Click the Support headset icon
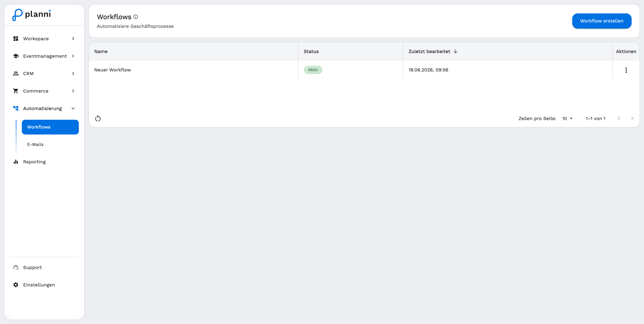Image resolution: width=644 pixels, height=324 pixels. click(x=16, y=267)
